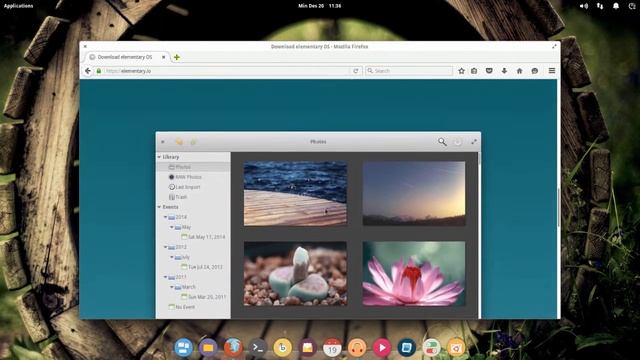Close the Download elementary OS tab
This screenshot has width=640, height=360.
[x=163, y=57]
